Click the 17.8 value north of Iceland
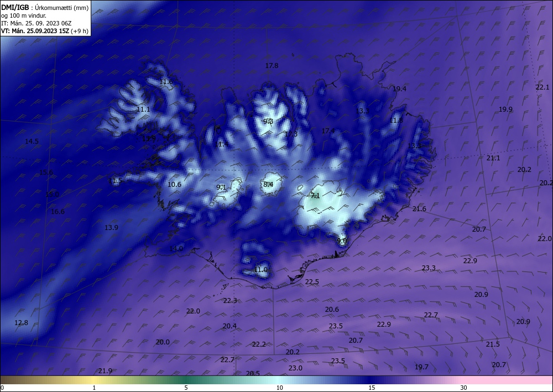The height and width of the screenshot is (392, 553). pyautogui.click(x=272, y=66)
